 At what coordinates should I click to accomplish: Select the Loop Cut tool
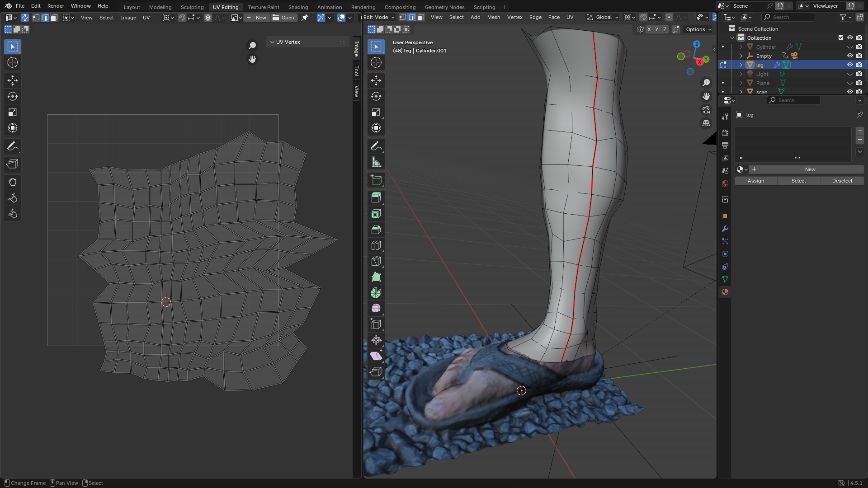click(376, 245)
